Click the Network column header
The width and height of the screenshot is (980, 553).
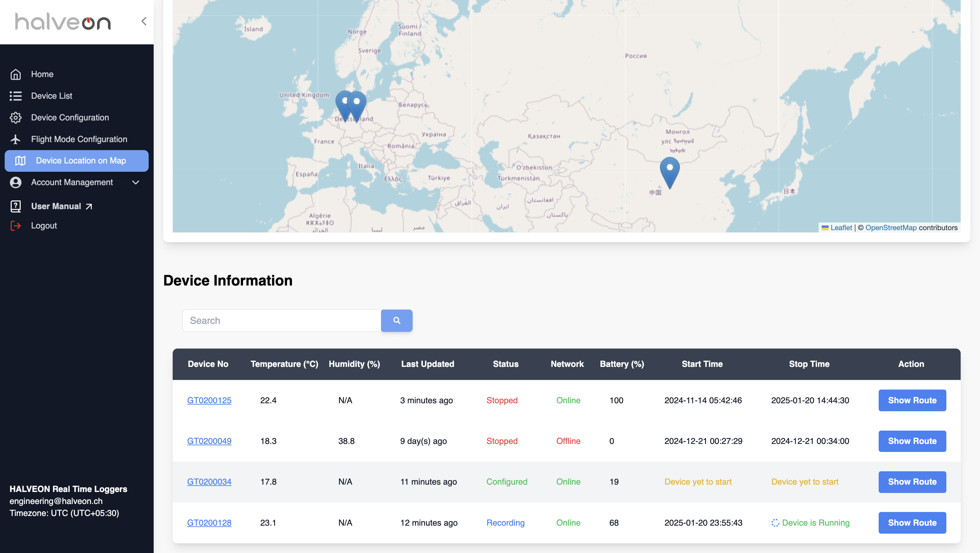tap(567, 364)
